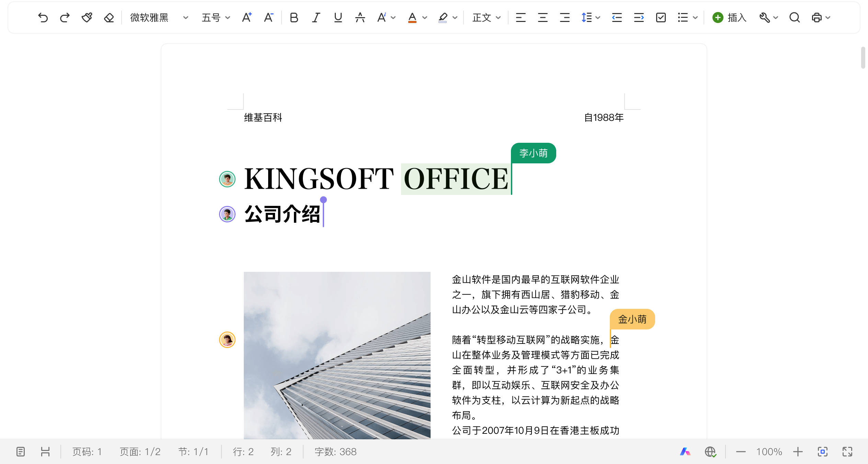Zoom out with the minus button
Screen dimensions: 868x464
pos(741,452)
